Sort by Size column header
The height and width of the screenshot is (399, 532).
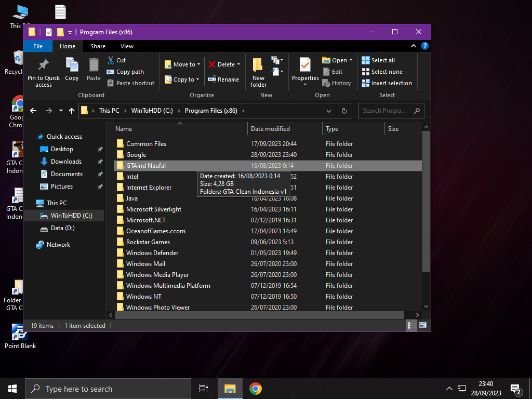point(403,129)
